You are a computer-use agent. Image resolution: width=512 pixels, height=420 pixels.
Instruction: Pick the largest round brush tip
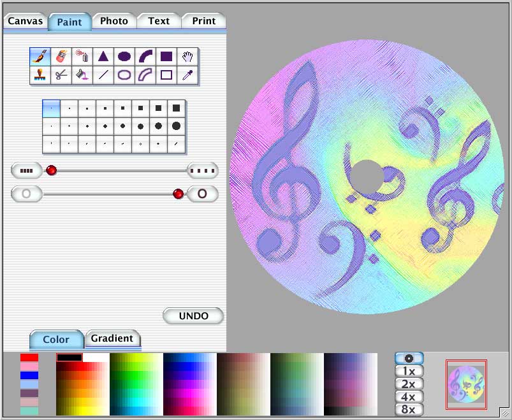177,126
